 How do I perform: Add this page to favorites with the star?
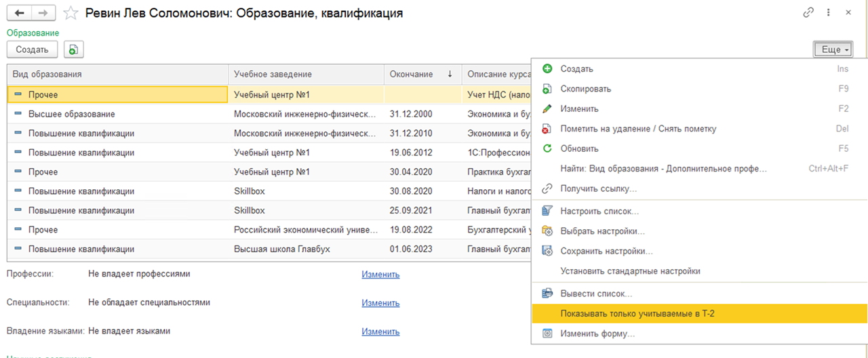click(70, 13)
